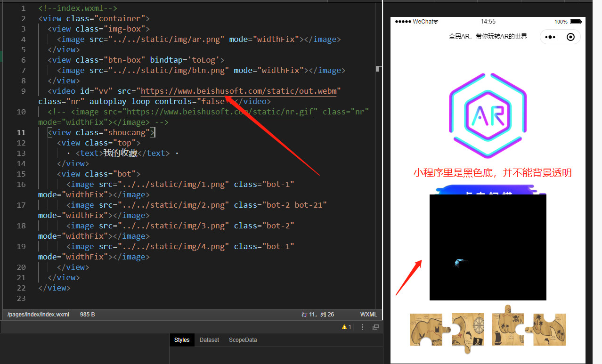Open the devtools vertical ellipsis menu
Image resolution: width=602 pixels, height=364 pixels.
[362, 327]
